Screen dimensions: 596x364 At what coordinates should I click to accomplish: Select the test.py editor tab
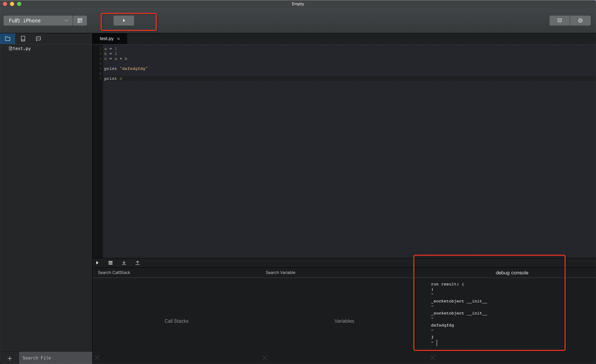106,39
